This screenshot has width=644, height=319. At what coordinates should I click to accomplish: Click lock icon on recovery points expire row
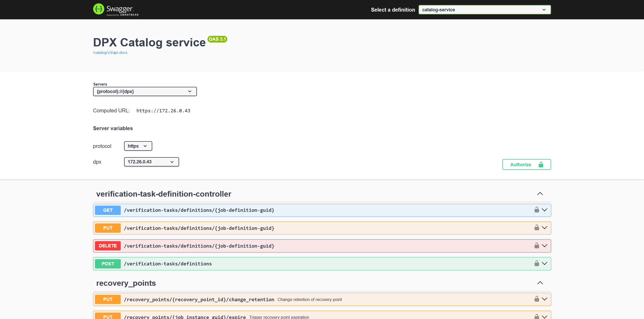tap(537, 316)
